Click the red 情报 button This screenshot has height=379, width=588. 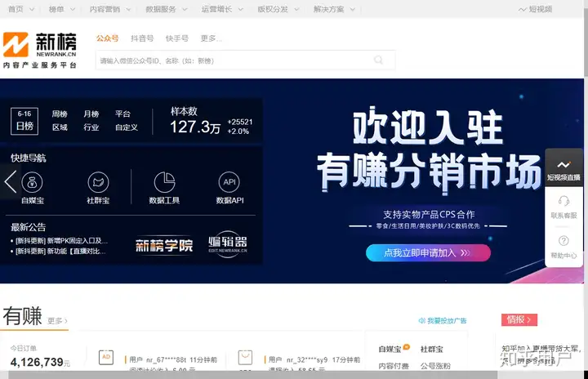click(519, 319)
